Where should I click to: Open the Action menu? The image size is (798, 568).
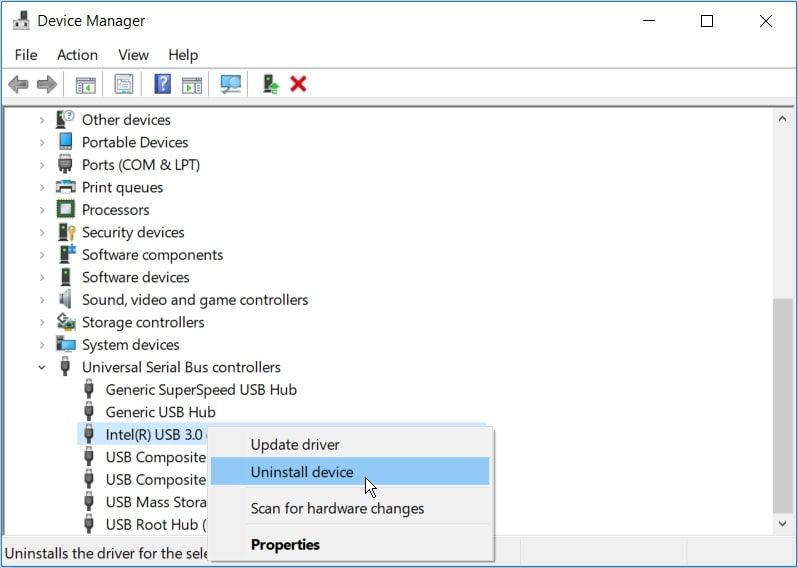click(77, 55)
